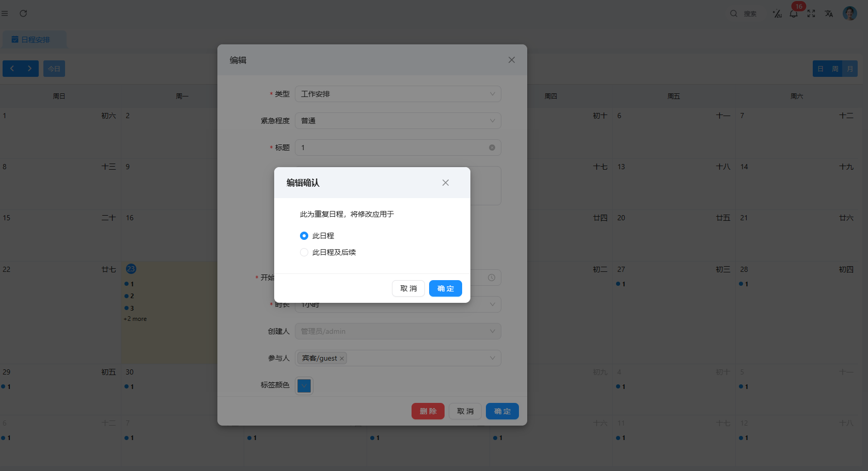Click date 20 in the calendar
This screenshot has height=471, width=868.
tap(621, 218)
